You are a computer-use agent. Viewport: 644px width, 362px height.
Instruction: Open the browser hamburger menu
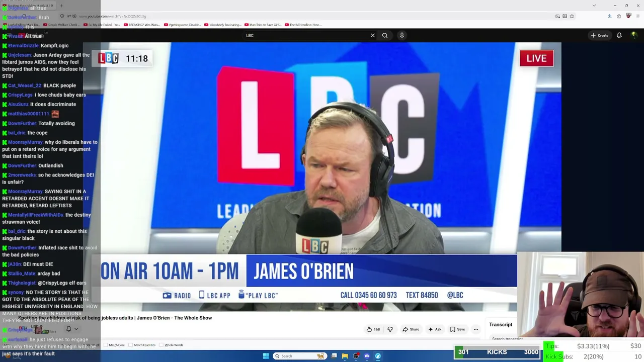638,16
